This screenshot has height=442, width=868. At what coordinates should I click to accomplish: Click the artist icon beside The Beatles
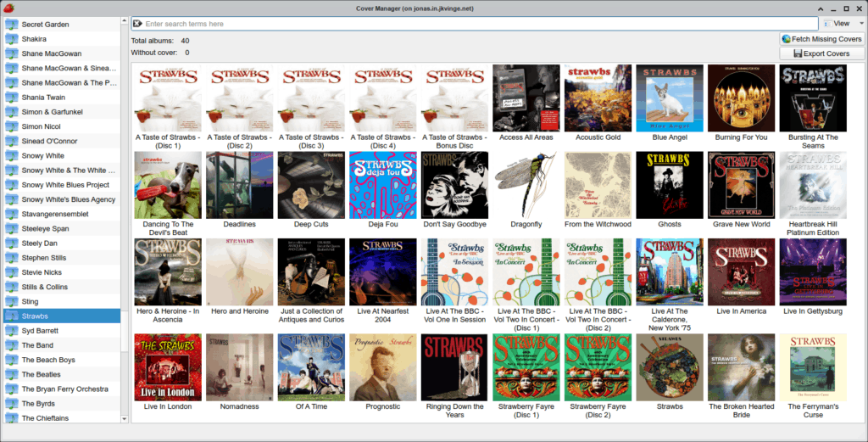(x=12, y=374)
